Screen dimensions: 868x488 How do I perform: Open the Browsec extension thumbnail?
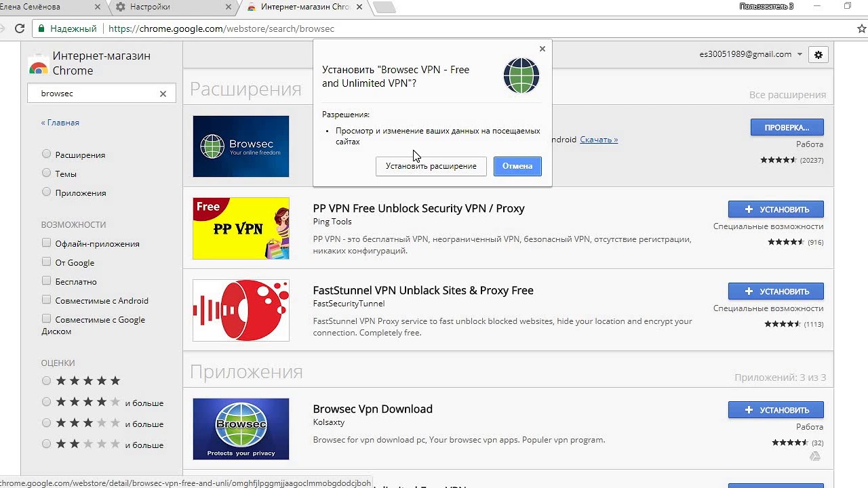(241, 146)
